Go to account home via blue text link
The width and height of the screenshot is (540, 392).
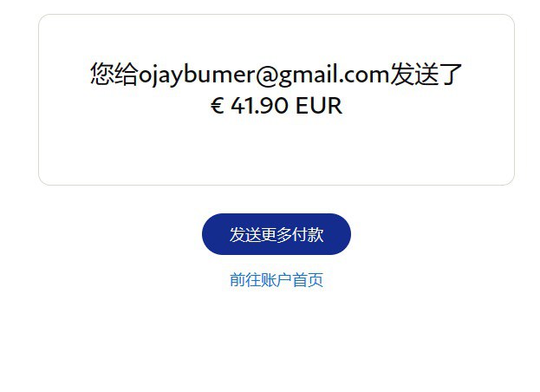click(x=277, y=279)
